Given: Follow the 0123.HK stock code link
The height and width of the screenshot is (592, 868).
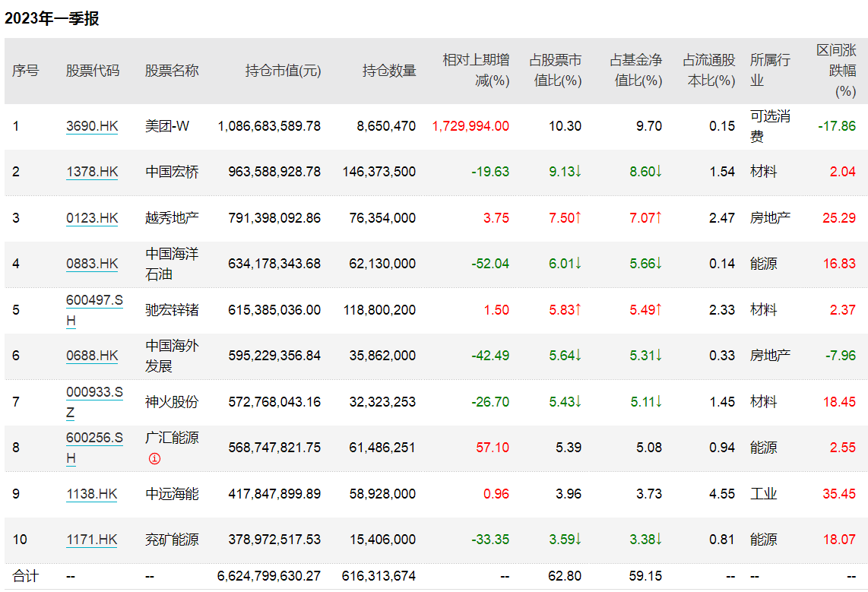Looking at the screenshot, I should (x=92, y=218).
